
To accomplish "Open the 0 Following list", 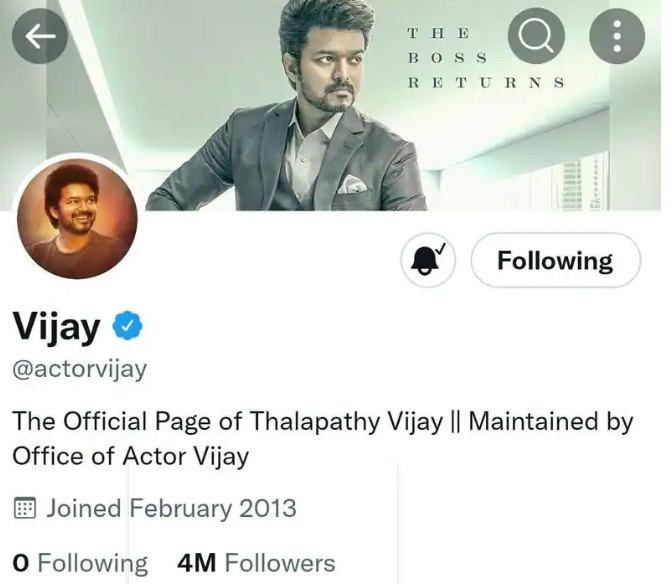I will (x=80, y=563).
